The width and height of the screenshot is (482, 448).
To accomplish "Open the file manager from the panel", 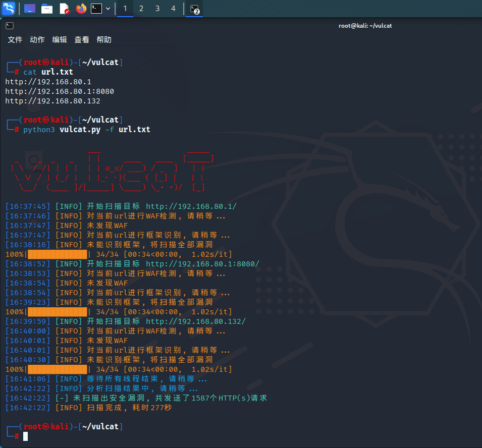I will 47,9.
